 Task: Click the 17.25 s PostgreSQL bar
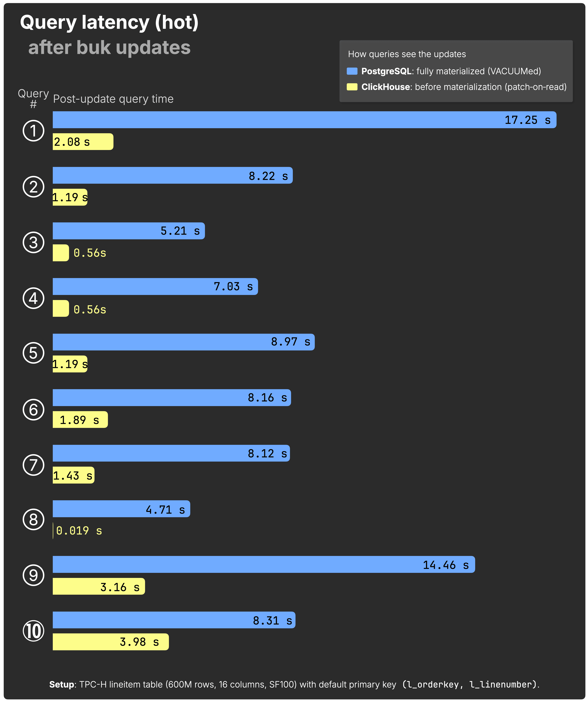[304, 120]
